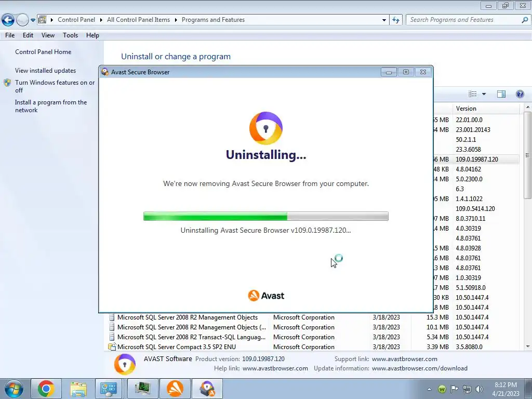Click the Control Panel icon in address bar
The height and width of the screenshot is (399, 532).
(43, 20)
